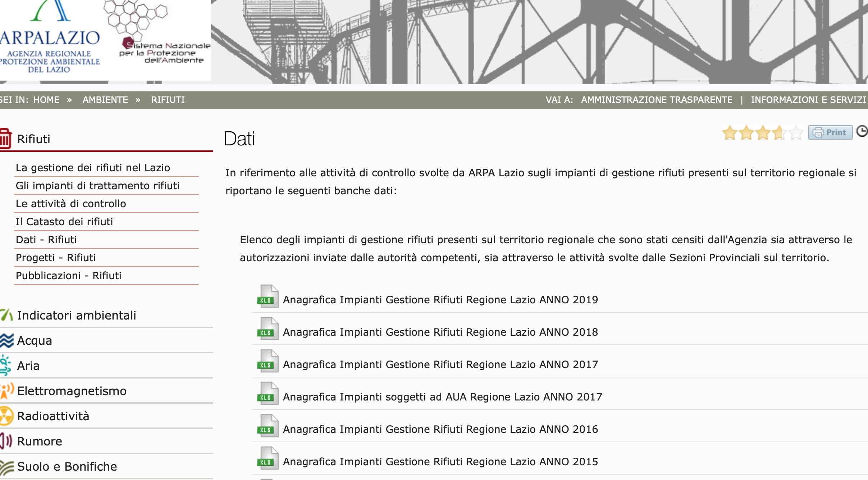Image resolution: width=868 pixels, height=480 pixels.
Task: Click the Aria wind icon
Action: pos(6,365)
